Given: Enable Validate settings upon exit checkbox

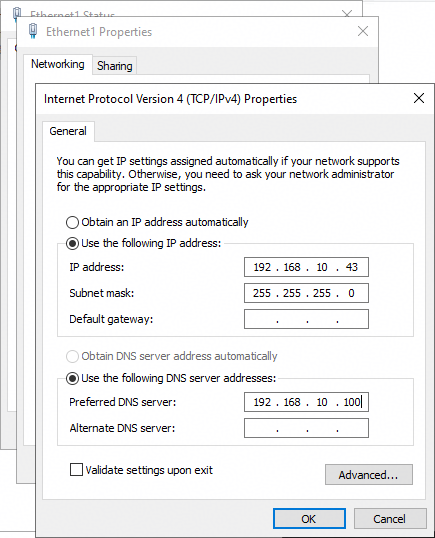Looking at the screenshot, I should (76, 470).
